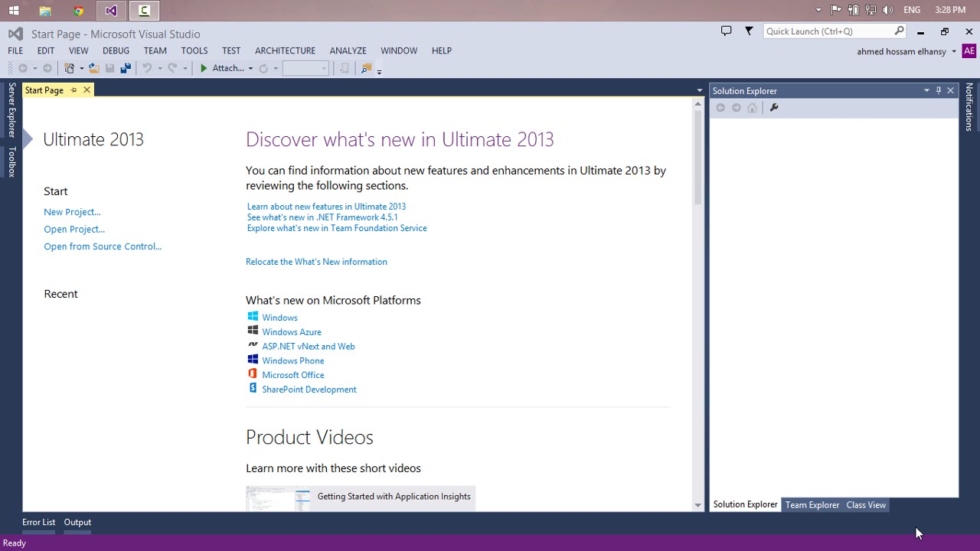
Task: Open the TOOLS menu
Action: tap(194, 51)
